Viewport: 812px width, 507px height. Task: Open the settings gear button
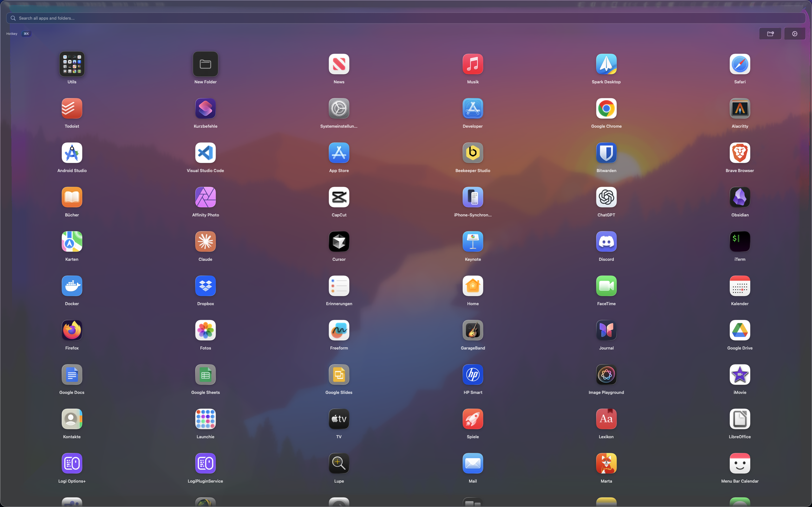[794, 34]
